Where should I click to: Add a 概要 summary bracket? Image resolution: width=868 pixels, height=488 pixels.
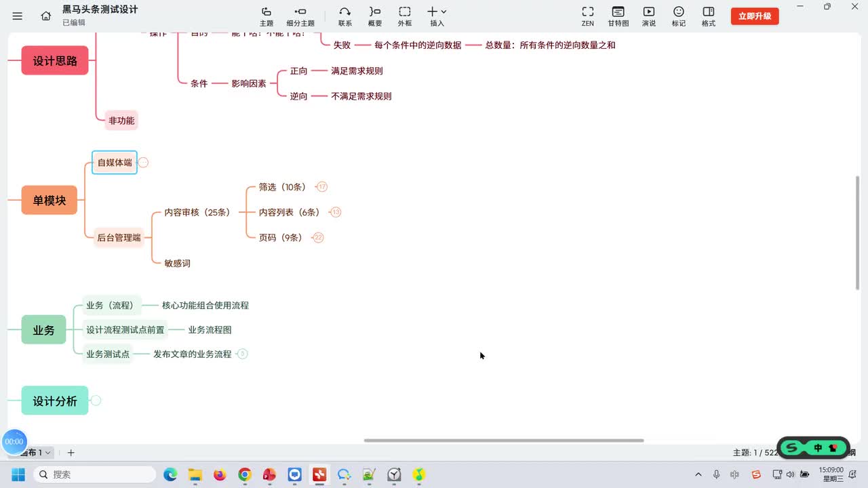[x=375, y=16]
